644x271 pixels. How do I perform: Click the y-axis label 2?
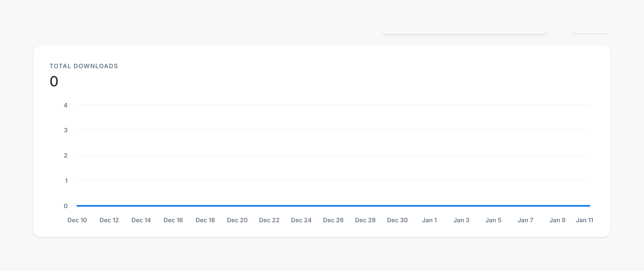pos(66,156)
